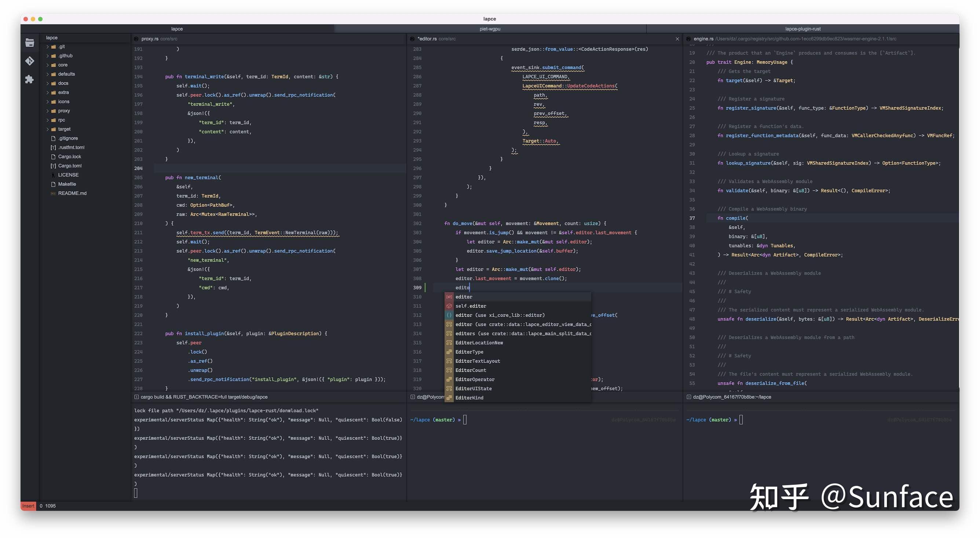980x538 pixels.
Task: Click the Rust file icon beside proxy.rs
Action: pyautogui.click(x=136, y=39)
